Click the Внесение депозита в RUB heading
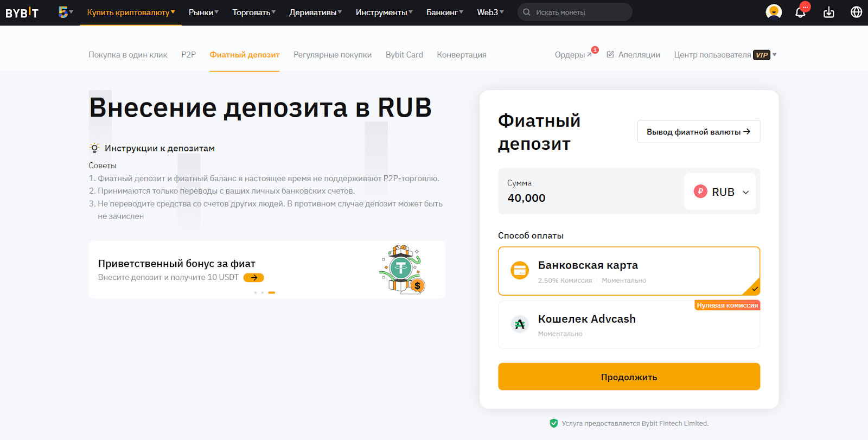This screenshot has height=440, width=868. pyautogui.click(x=260, y=107)
